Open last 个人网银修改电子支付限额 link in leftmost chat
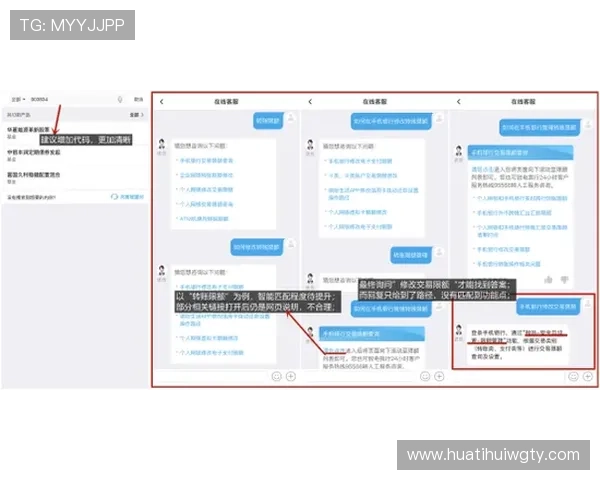Screen dimensions: 600x480 click(x=212, y=353)
